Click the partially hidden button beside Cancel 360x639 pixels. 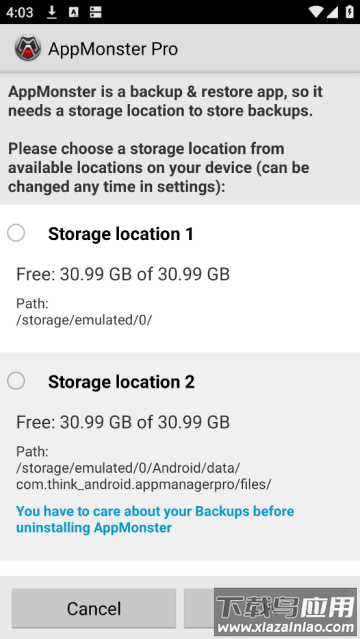[x=199, y=608]
